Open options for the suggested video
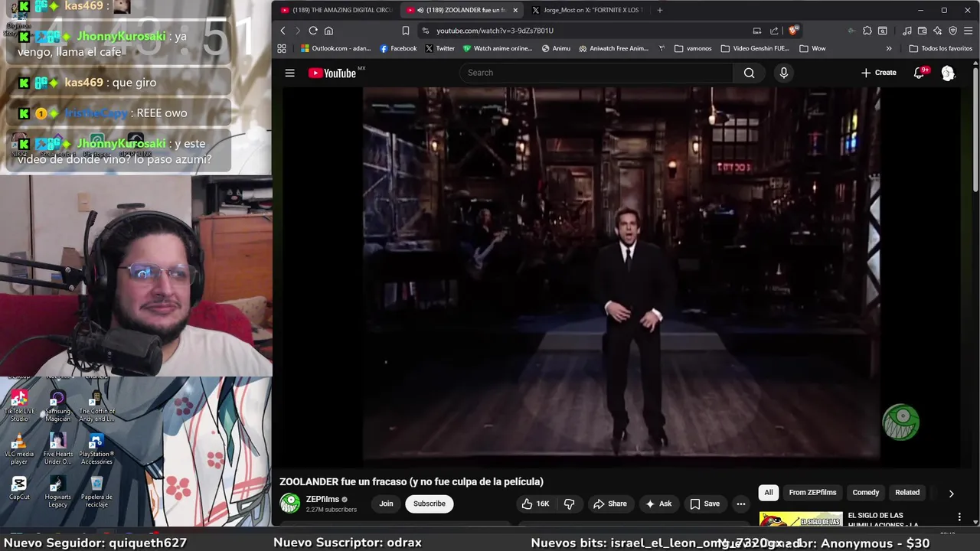The width and height of the screenshot is (980, 551). click(x=959, y=517)
